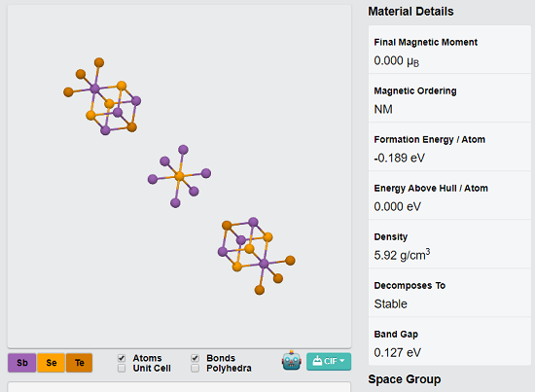Expand the CIF button caret arrow

pos(342,361)
